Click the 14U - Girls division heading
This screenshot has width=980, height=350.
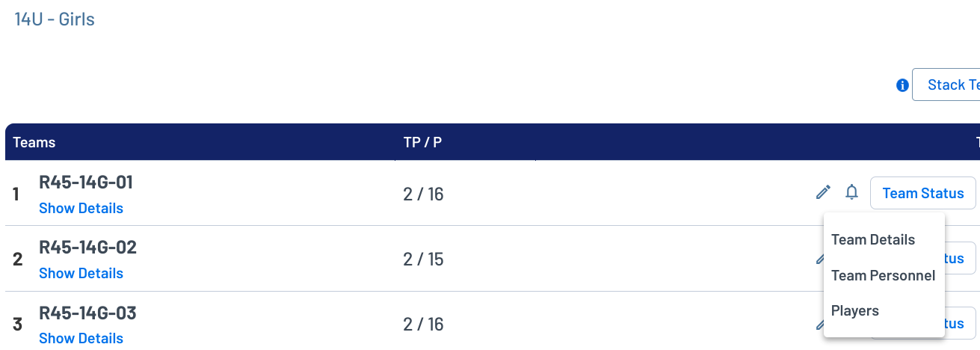coord(55,19)
